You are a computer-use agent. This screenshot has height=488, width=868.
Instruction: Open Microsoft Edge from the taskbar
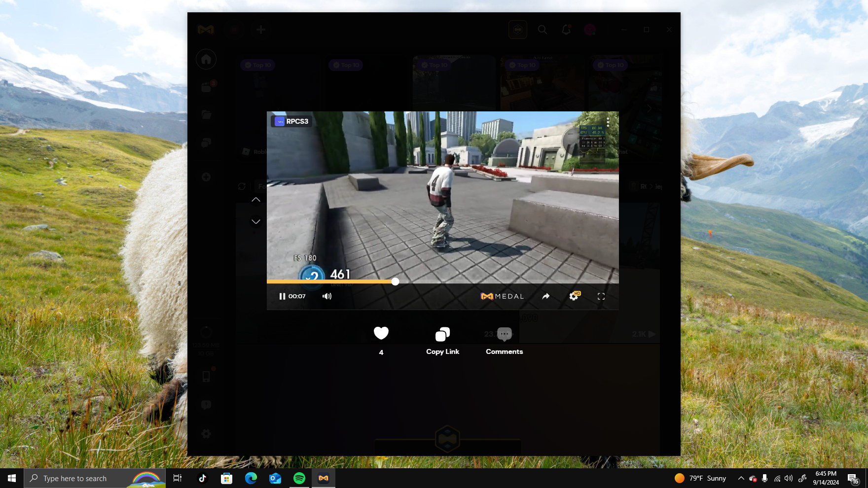pos(251,478)
